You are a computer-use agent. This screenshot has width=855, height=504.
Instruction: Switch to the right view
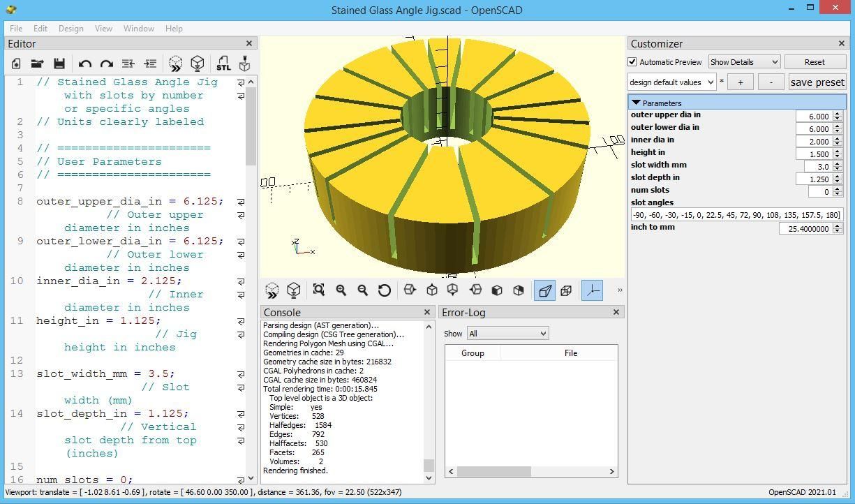(x=410, y=290)
